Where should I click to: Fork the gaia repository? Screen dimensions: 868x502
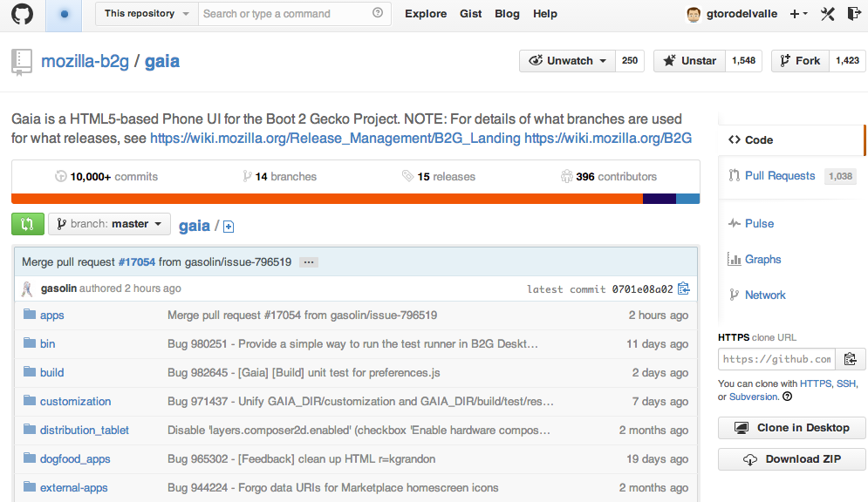tap(800, 61)
